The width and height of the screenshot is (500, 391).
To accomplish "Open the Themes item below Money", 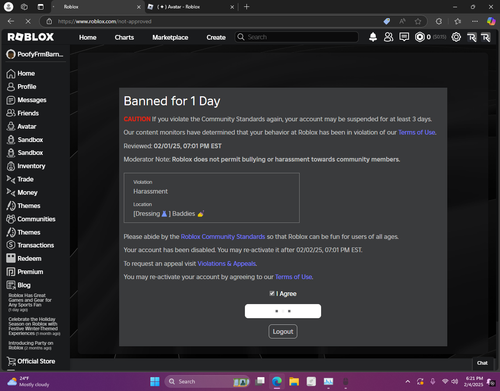I will point(23,206).
